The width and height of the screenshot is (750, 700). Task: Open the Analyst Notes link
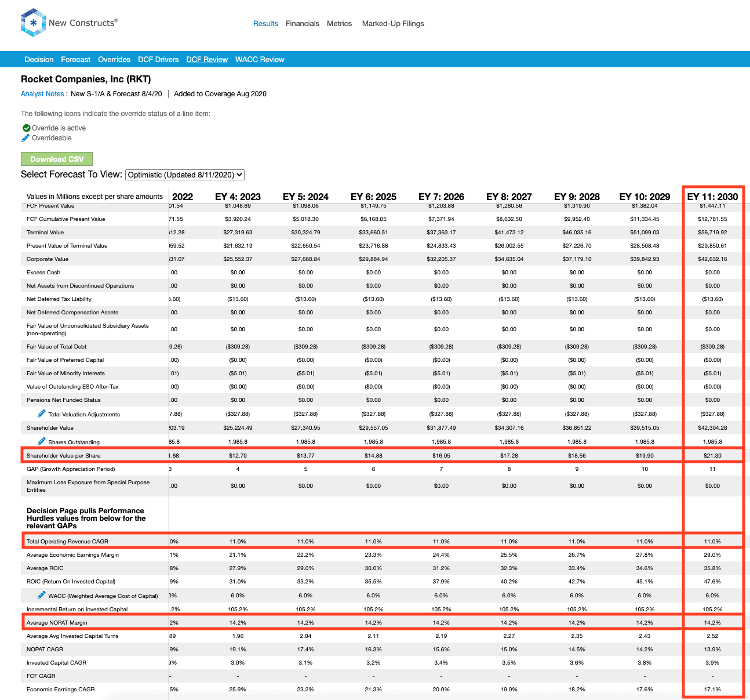[42, 94]
